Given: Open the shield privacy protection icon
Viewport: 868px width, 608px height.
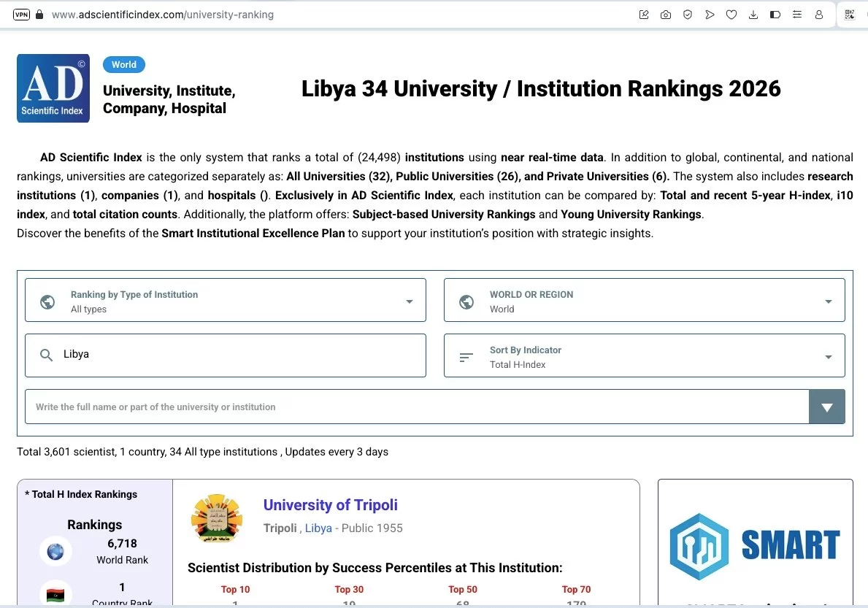Looking at the screenshot, I should click(x=687, y=15).
